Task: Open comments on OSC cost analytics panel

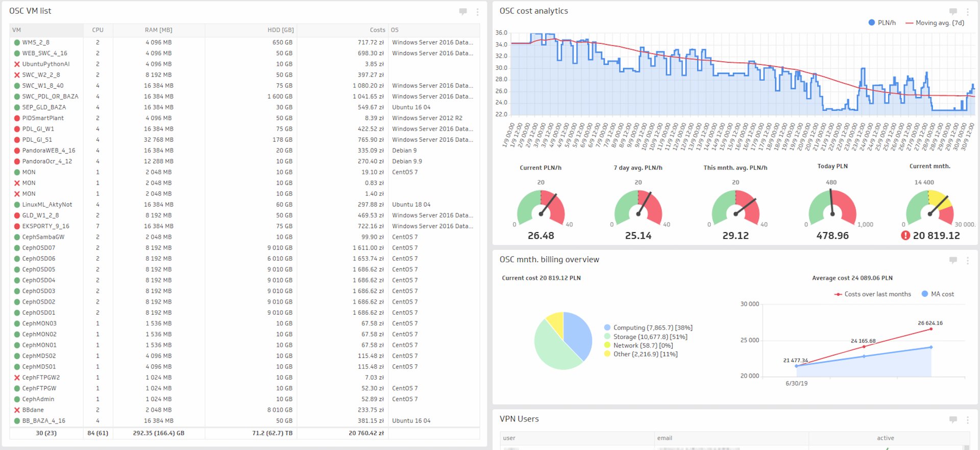Action: click(x=952, y=11)
